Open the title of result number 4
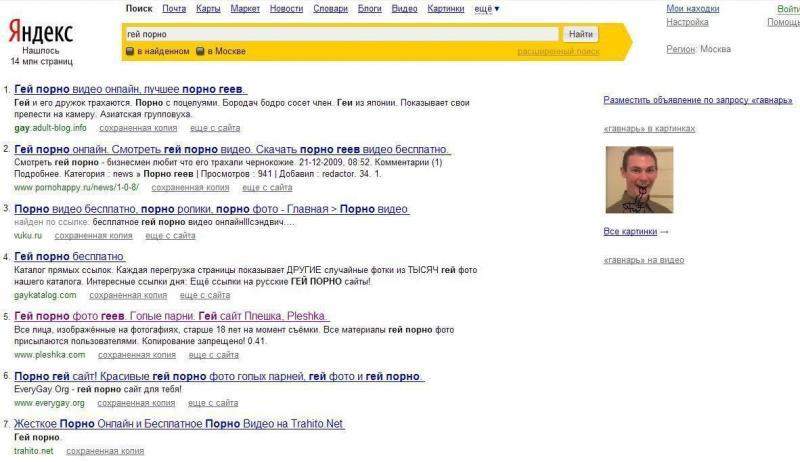 click(x=69, y=256)
